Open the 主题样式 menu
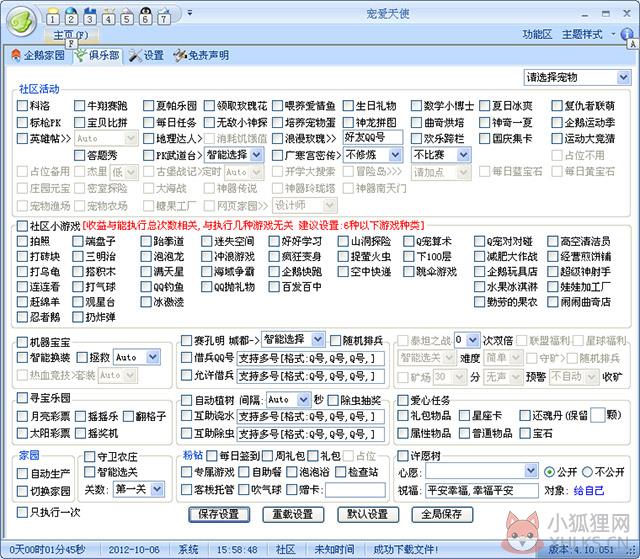This screenshot has width=640, height=559. click(x=582, y=35)
